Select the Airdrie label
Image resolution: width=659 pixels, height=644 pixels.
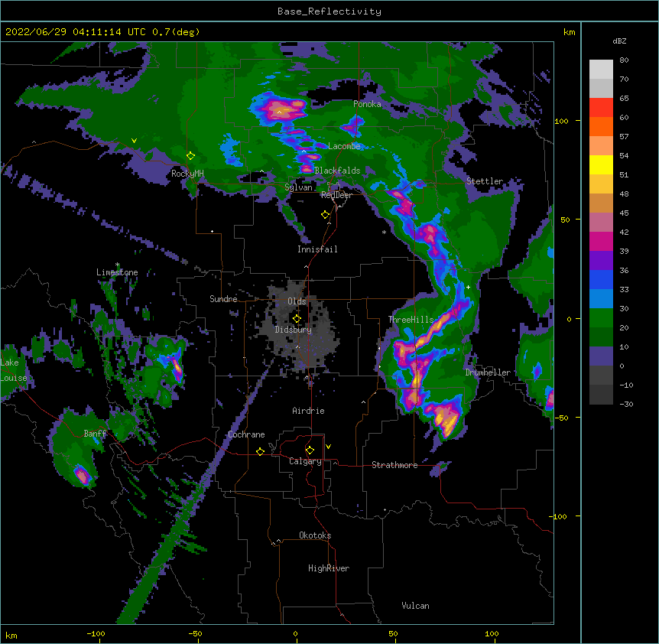tap(309, 411)
